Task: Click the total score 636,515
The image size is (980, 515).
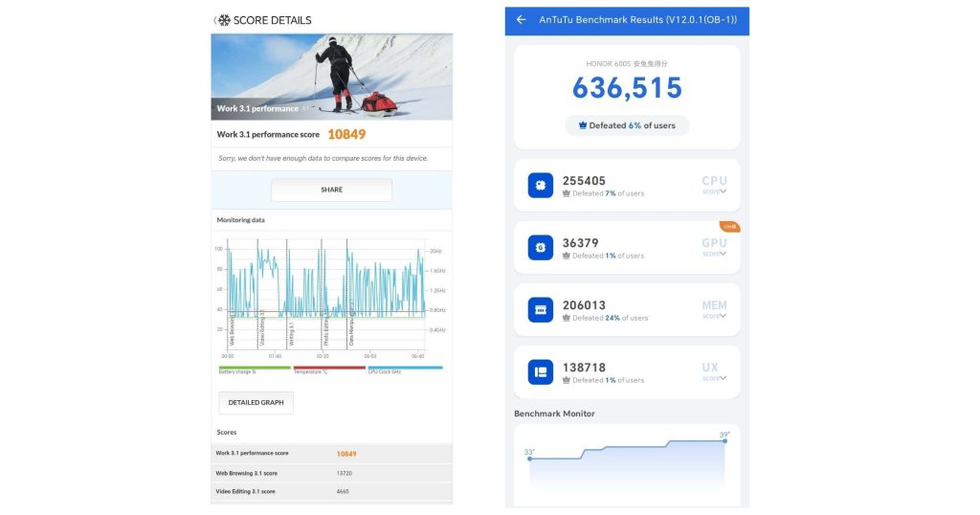Action: [x=627, y=87]
